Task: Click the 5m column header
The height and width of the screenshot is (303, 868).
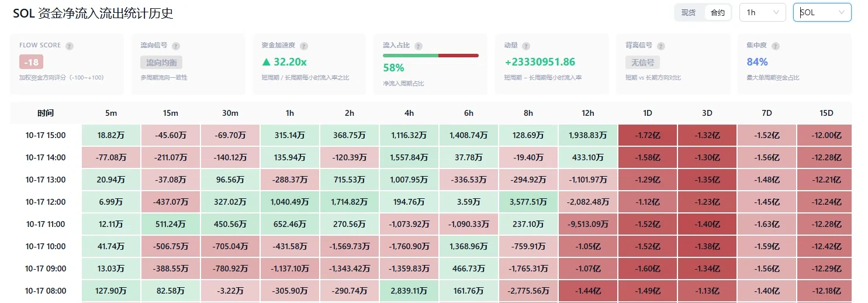Action: pyautogui.click(x=111, y=113)
